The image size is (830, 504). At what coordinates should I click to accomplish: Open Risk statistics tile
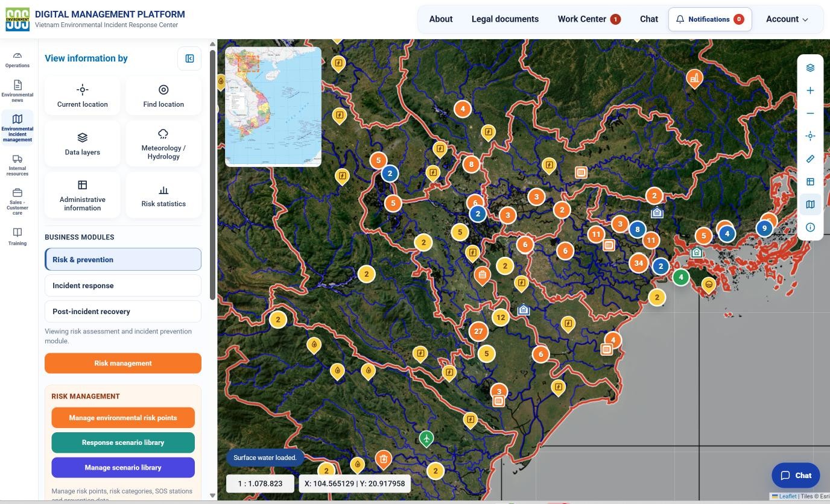[163, 195]
